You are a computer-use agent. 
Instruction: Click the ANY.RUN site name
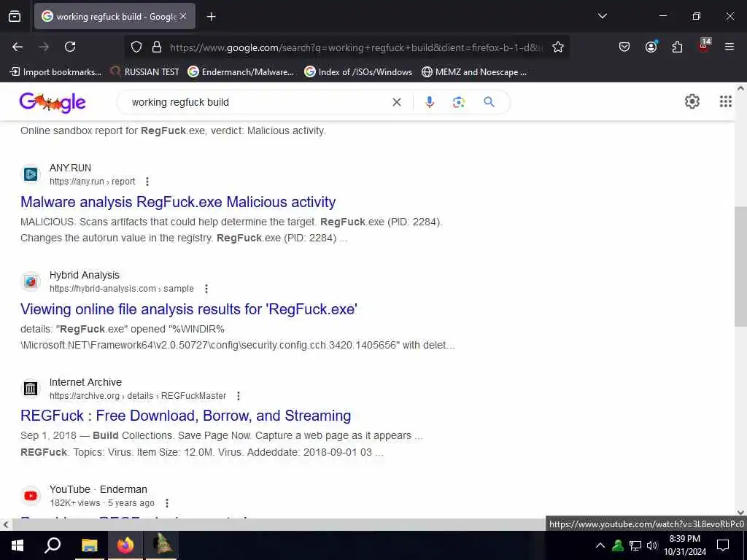point(71,168)
